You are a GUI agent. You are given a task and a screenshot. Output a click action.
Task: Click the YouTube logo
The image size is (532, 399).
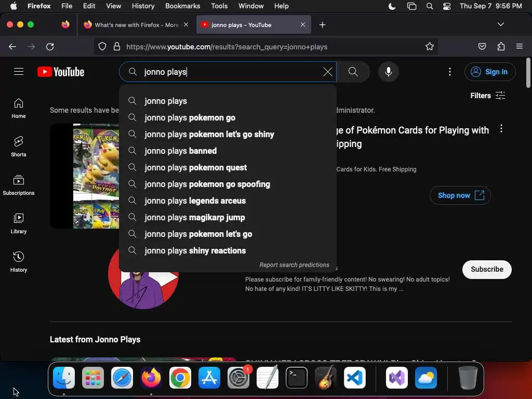pos(61,72)
